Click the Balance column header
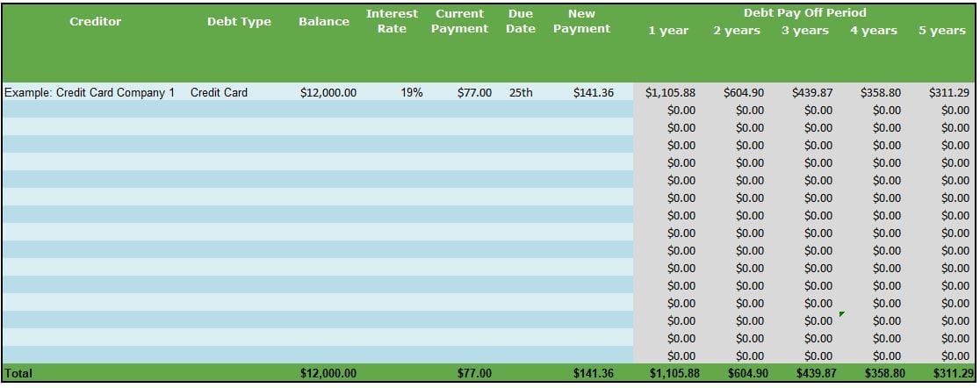The width and height of the screenshot is (980, 388). 324,21
